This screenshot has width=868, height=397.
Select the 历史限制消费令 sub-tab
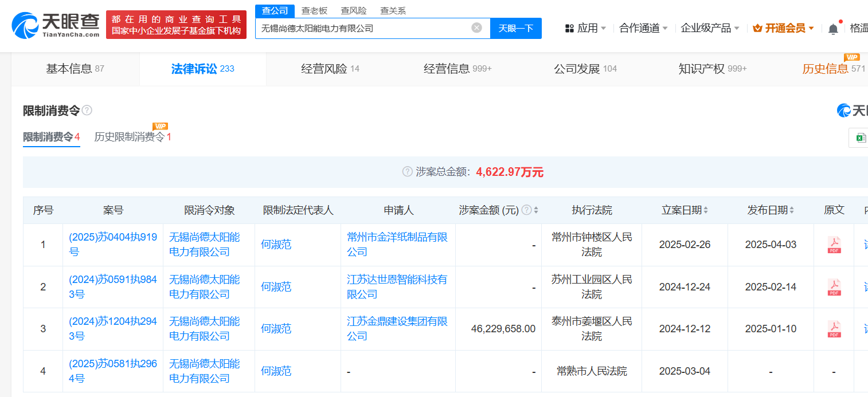click(x=132, y=137)
